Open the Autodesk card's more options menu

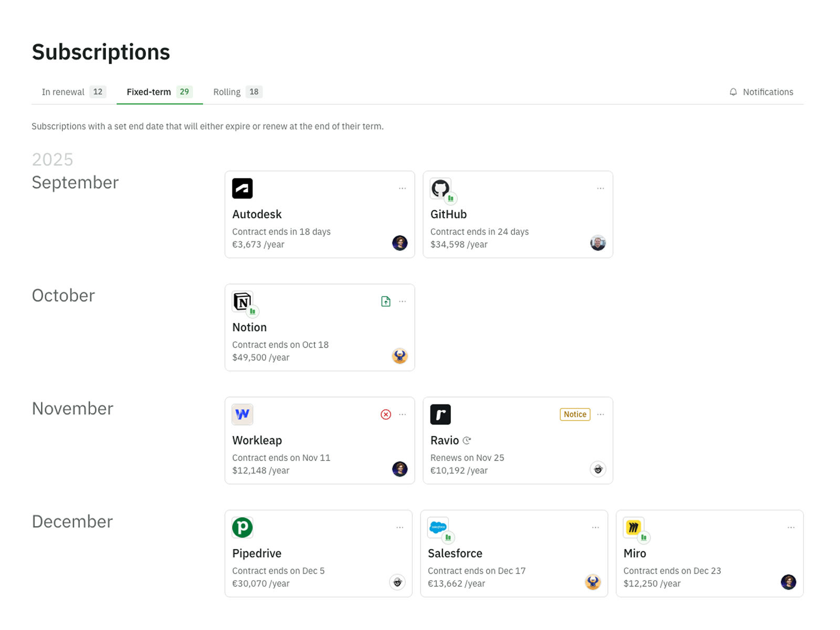tap(402, 188)
